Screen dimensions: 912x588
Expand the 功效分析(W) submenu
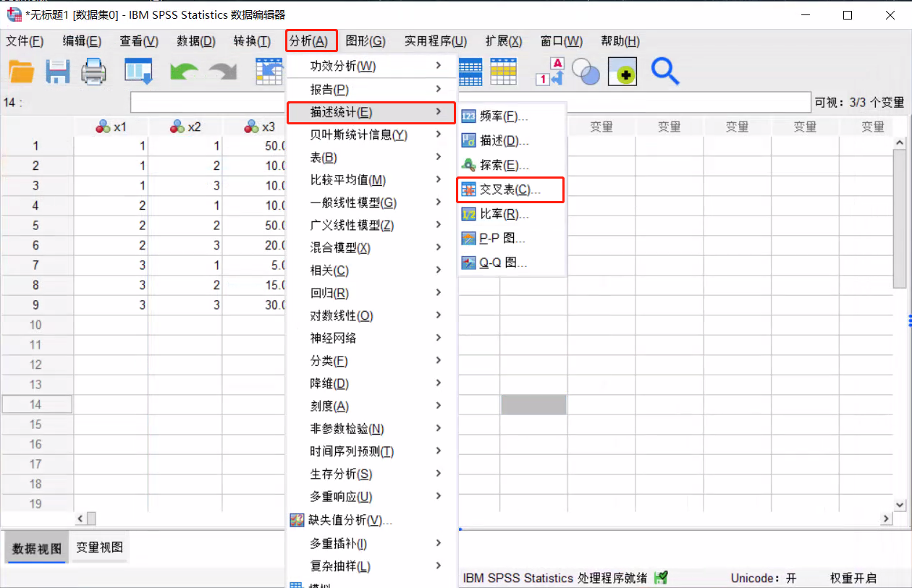coord(439,66)
